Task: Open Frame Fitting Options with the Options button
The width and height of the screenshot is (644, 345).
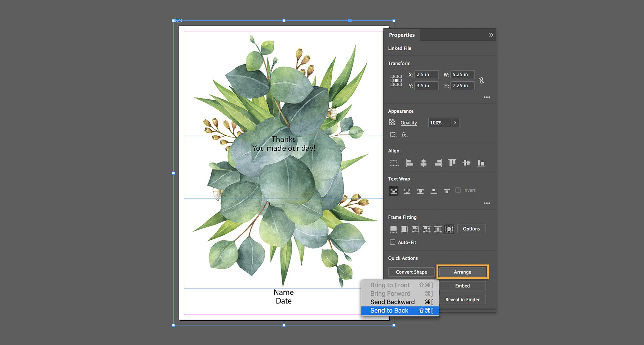Action: [x=471, y=229]
